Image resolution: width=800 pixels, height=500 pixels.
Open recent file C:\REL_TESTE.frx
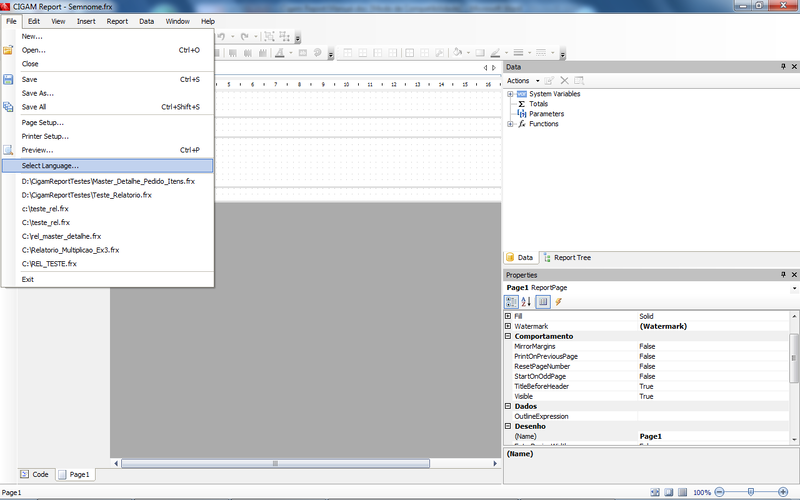point(107,264)
